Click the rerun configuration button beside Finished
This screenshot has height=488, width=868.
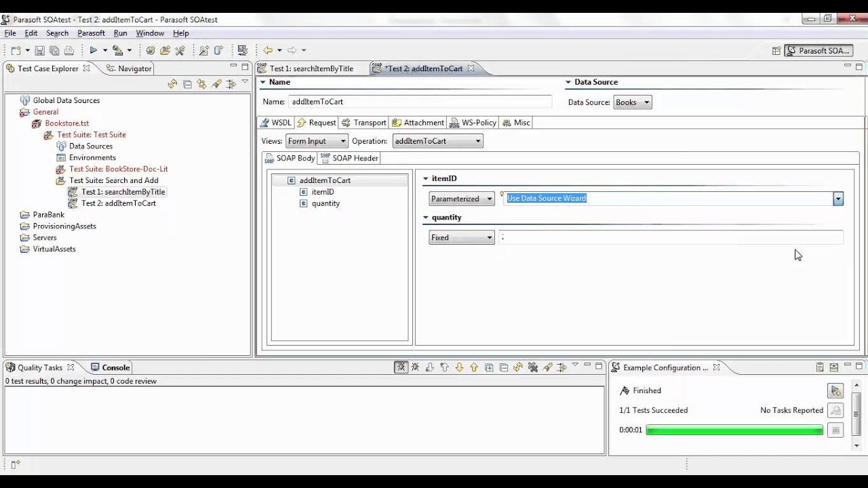835,391
